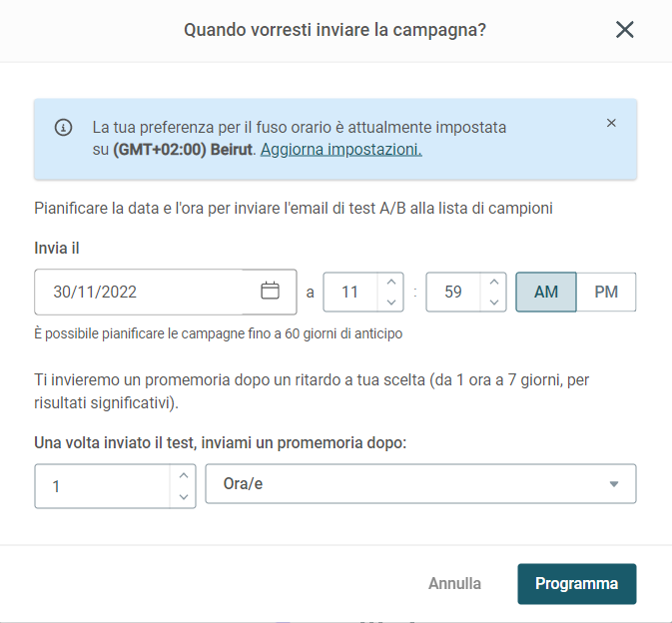
Task: Click Annulla to cancel scheduling
Action: pyautogui.click(x=454, y=584)
